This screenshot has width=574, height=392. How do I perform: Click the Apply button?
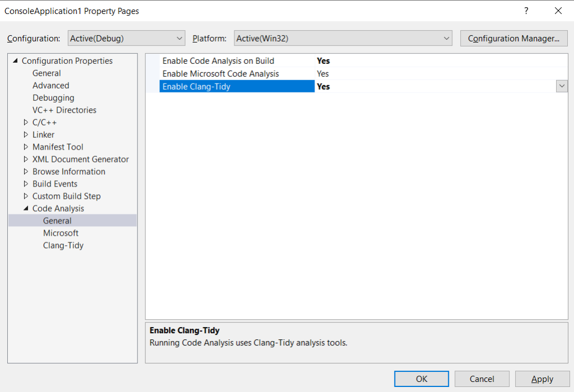point(542,379)
